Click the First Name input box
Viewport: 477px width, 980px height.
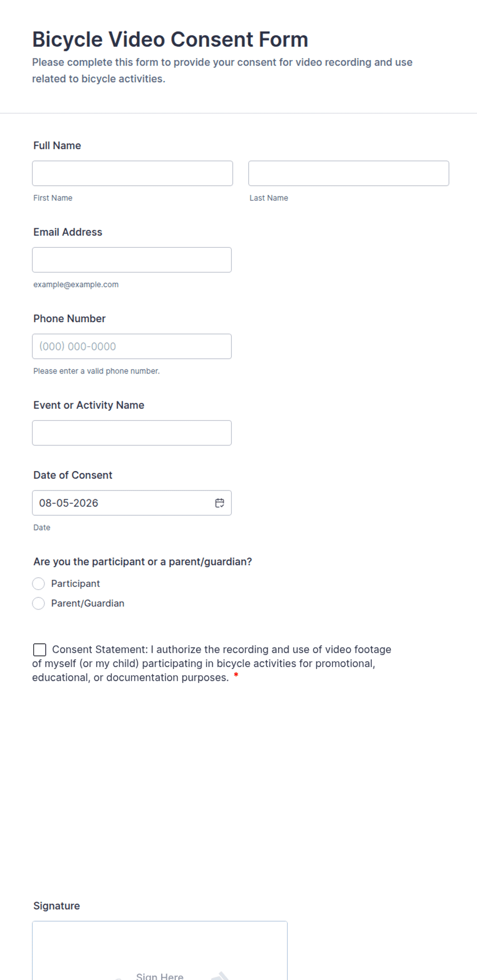[132, 173]
